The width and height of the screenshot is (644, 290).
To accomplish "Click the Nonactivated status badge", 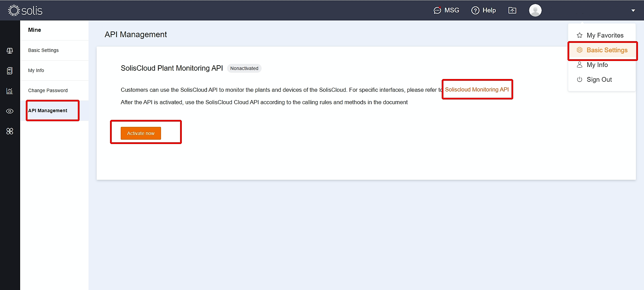I will pyautogui.click(x=244, y=68).
